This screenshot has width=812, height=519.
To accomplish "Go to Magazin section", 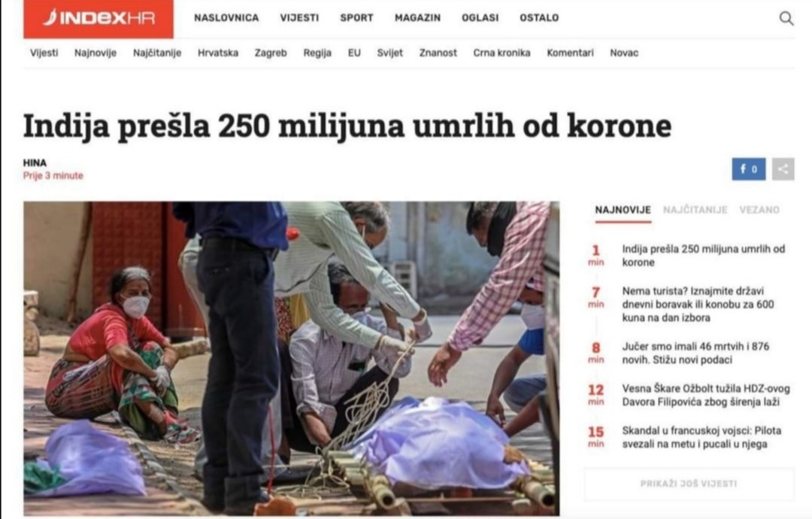I will tap(417, 17).
